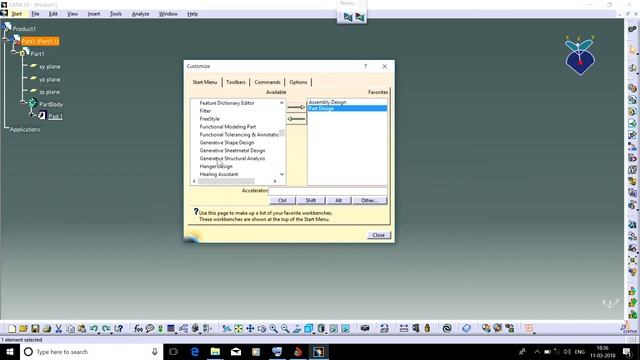
Task: Click the Fit All In icon
Action: pos(238,329)
